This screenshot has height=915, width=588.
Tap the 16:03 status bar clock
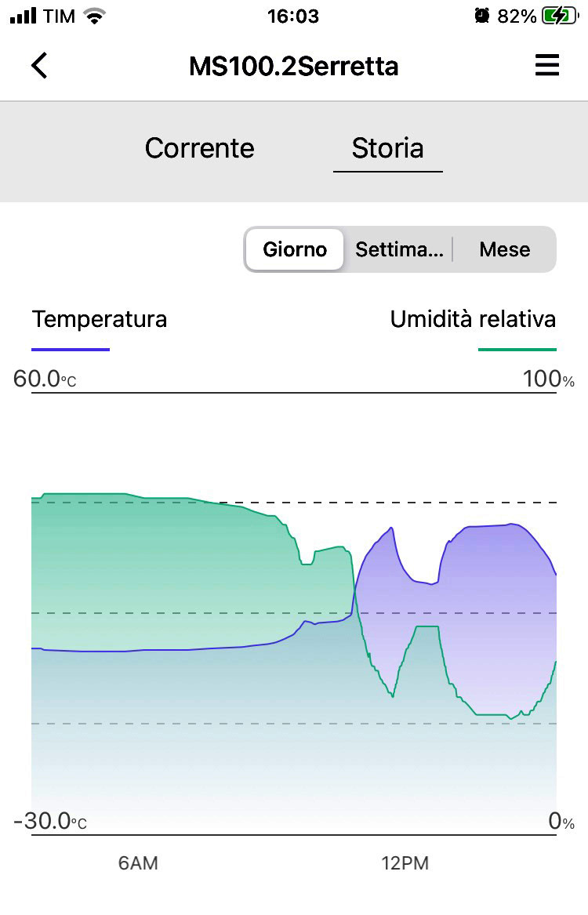click(x=293, y=16)
